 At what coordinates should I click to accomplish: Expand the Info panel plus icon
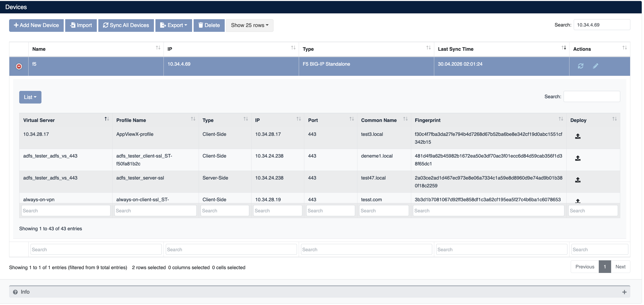click(x=624, y=292)
